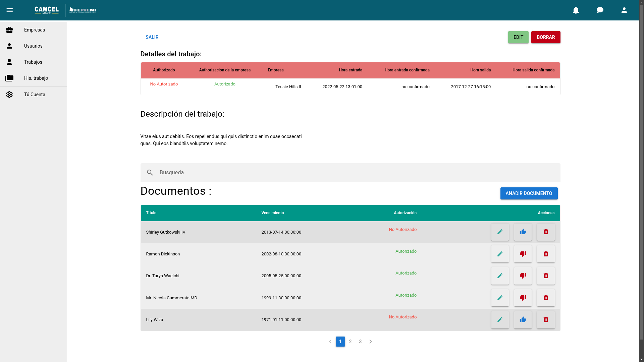Screen dimensions: 644x362
Task: Delete Shirley Gutkowski IV document
Action: tap(546, 232)
